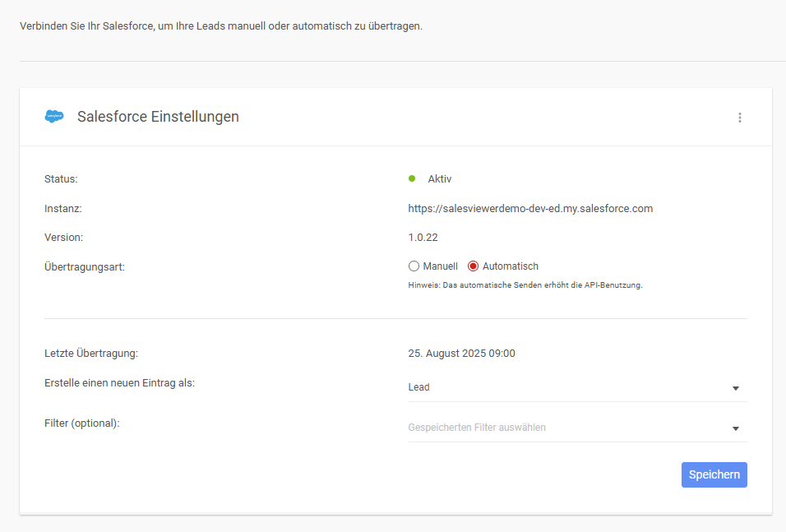
Task: Expand the Lead dropdown arrow
Action: (x=735, y=388)
